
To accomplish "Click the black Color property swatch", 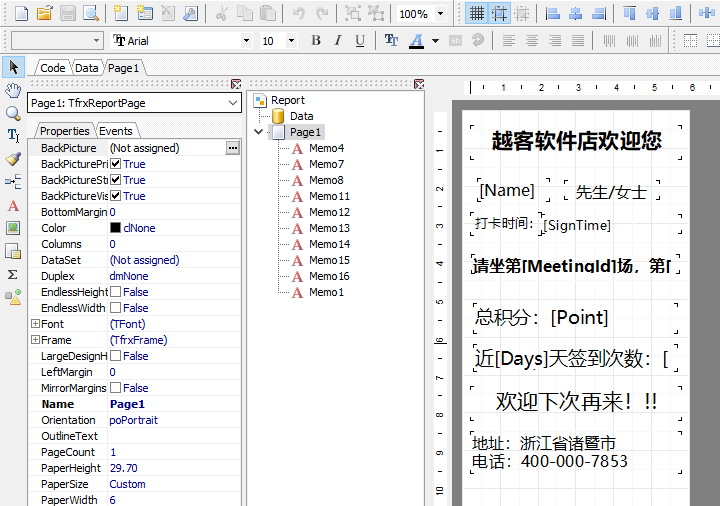I will tap(115, 228).
